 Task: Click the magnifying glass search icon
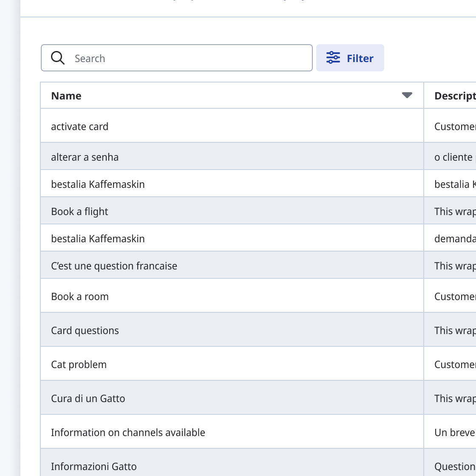click(58, 58)
